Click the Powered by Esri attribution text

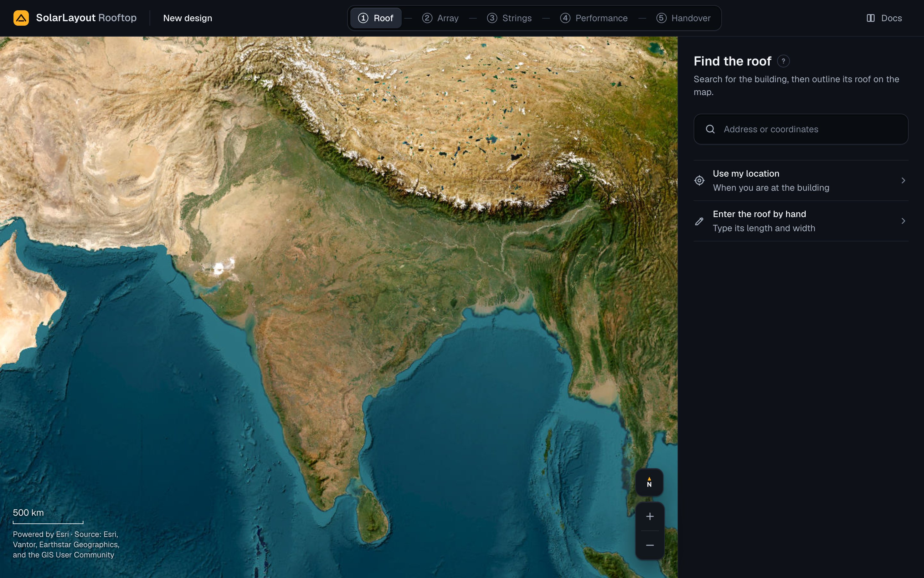click(66, 544)
